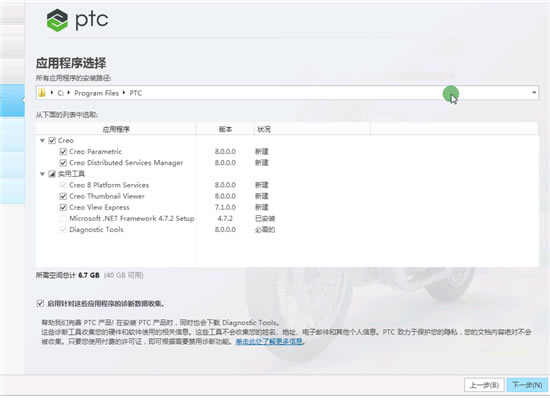Open the 单击此处了解更多信息 link
This screenshot has height=400, width=550.
click(269, 341)
